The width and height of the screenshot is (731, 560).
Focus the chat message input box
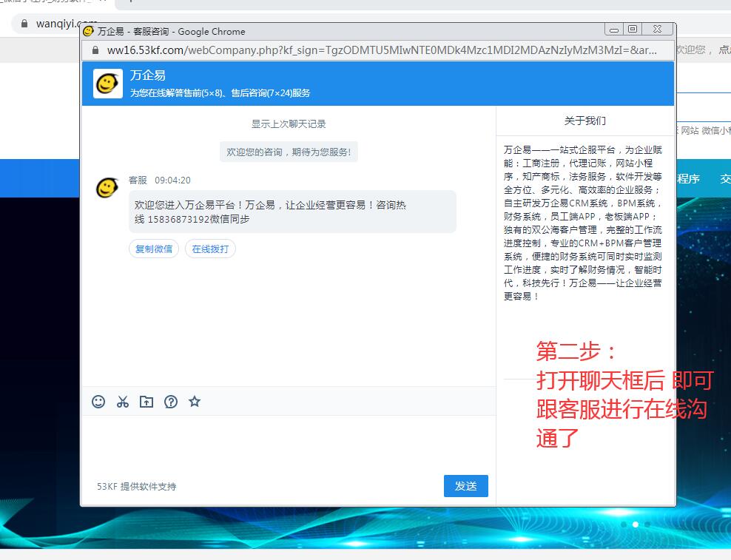(289, 443)
